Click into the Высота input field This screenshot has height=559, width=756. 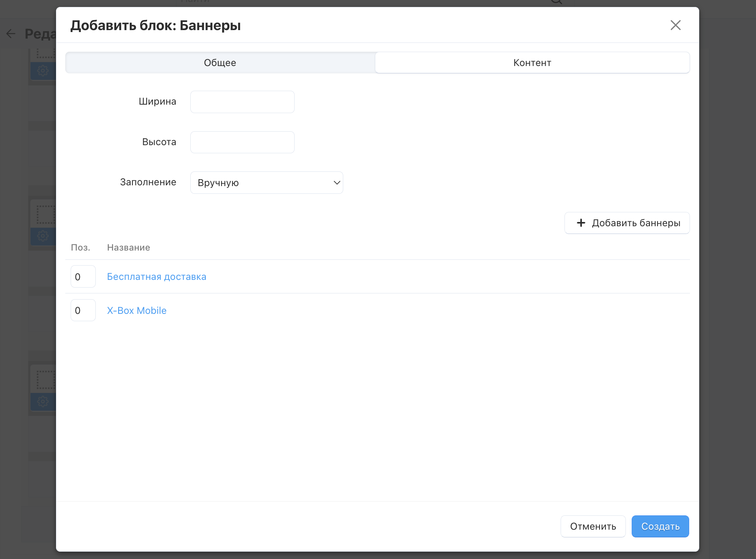(x=242, y=142)
